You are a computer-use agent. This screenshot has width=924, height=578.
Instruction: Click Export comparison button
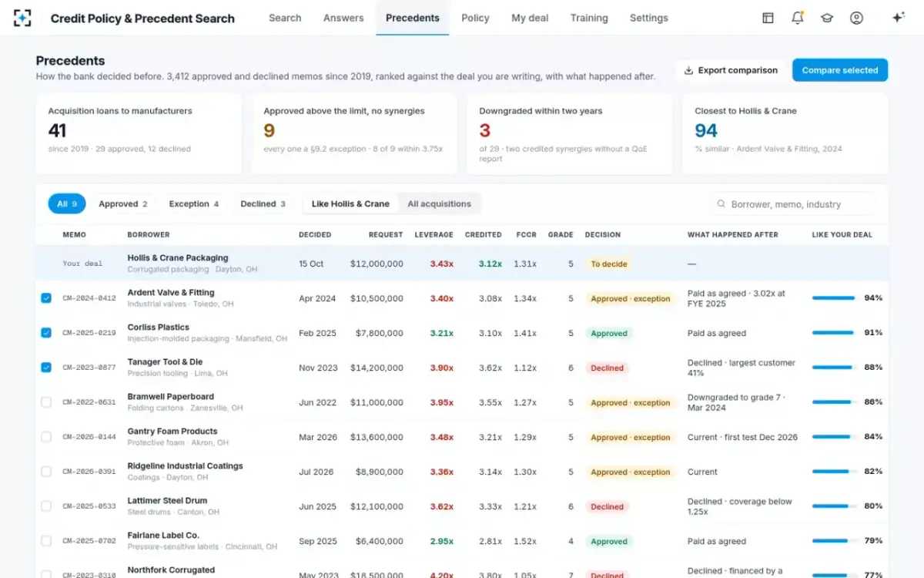(731, 70)
